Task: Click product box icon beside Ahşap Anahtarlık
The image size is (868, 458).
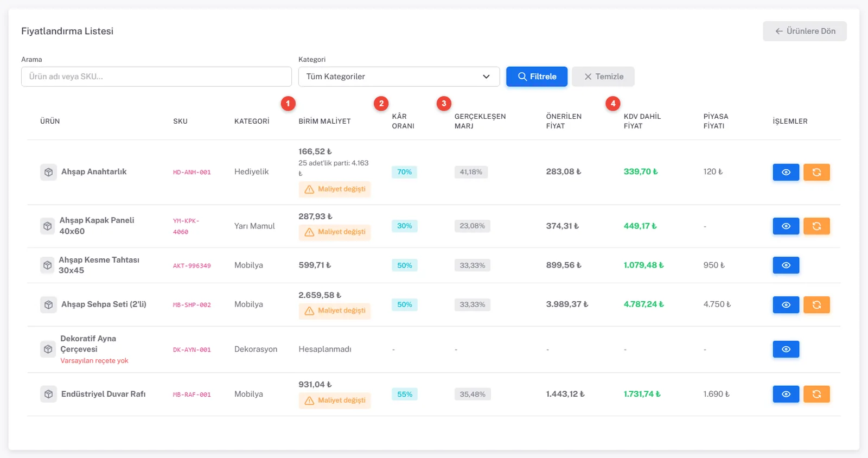Action: tap(48, 172)
